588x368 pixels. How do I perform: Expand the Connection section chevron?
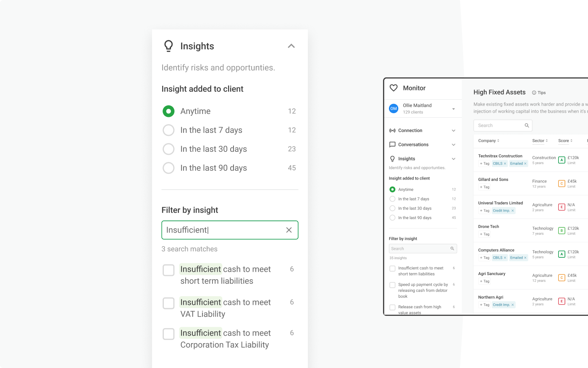click(454, 131)
